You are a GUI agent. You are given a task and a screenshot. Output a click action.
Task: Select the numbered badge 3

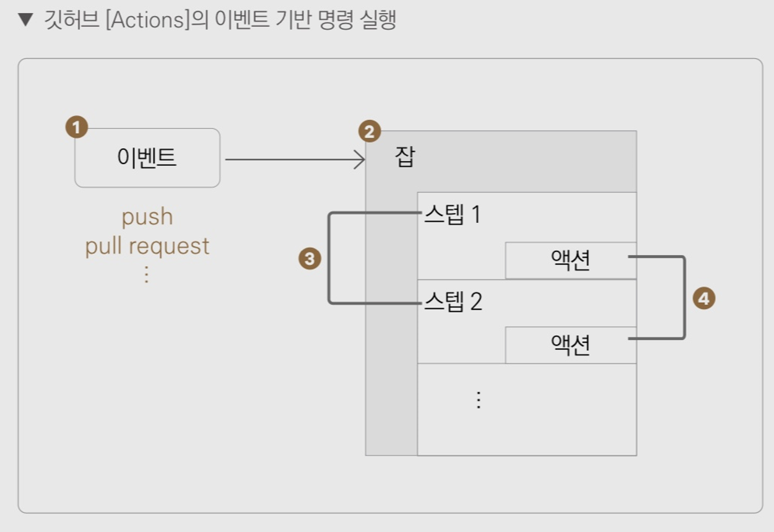[x=310, y=259]
